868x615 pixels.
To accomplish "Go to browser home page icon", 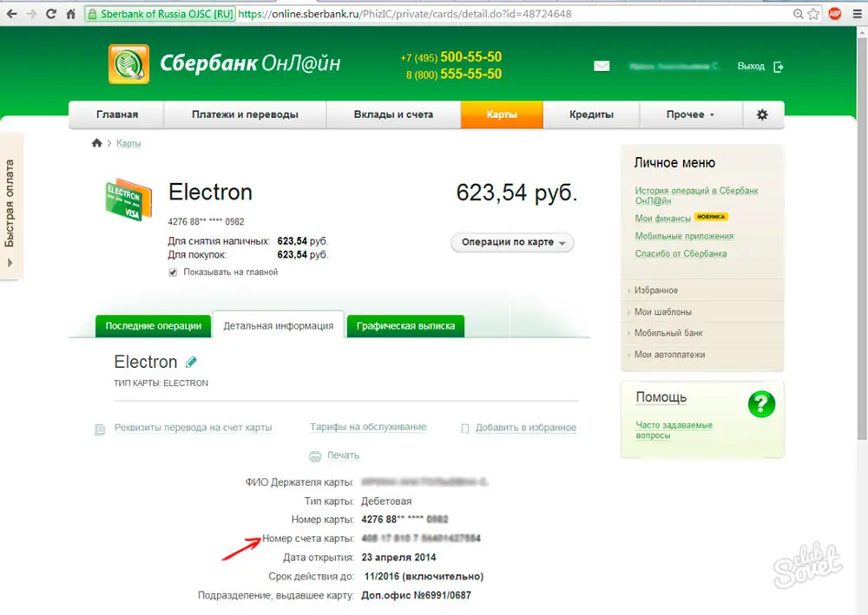I will [71, 14].
